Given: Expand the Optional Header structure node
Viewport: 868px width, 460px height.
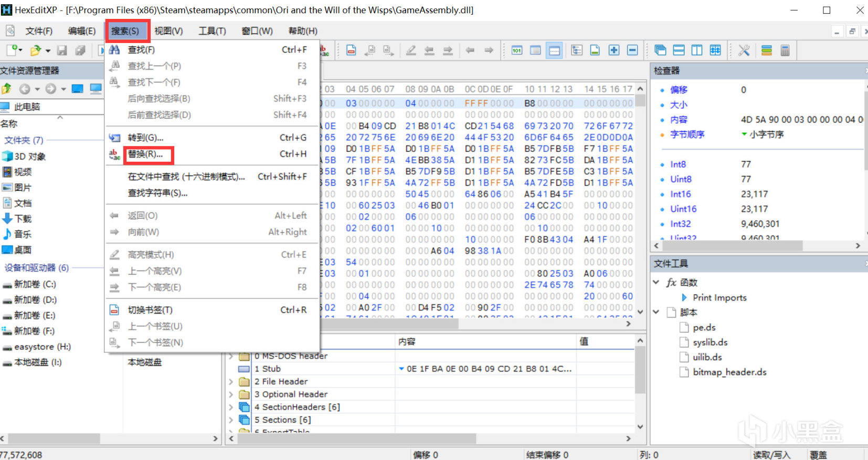Looking at the screenshot, I should [231, 394].
